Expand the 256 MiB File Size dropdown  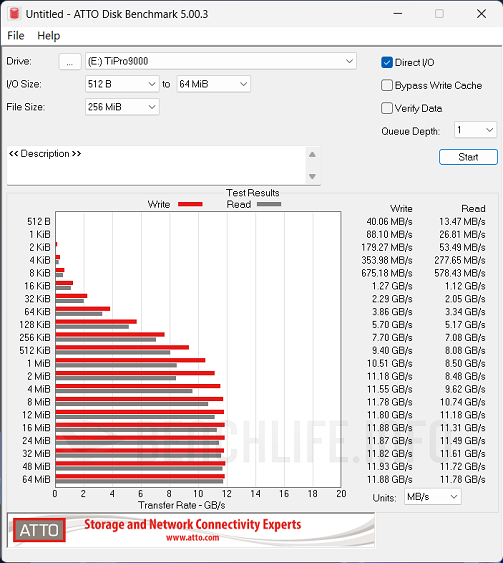[122, 107]
